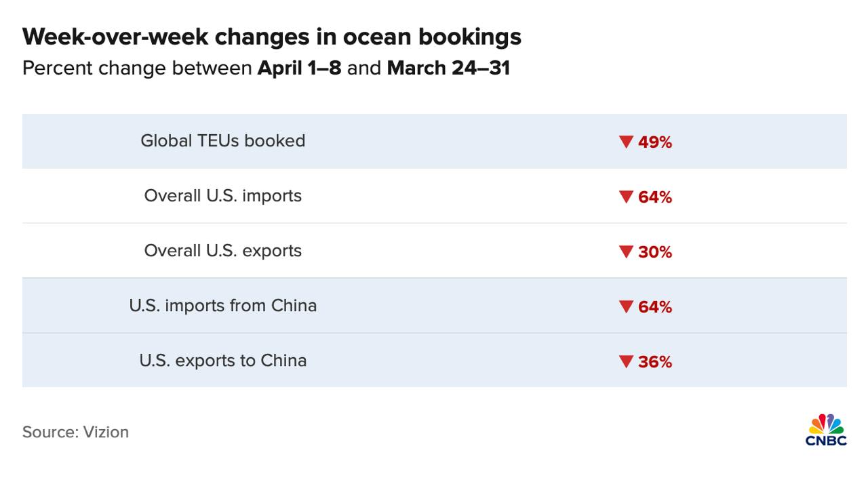Select the 'Global TEUs booked' row label
The height and width of the screenshot is (484, 868).
click(223, 141)
